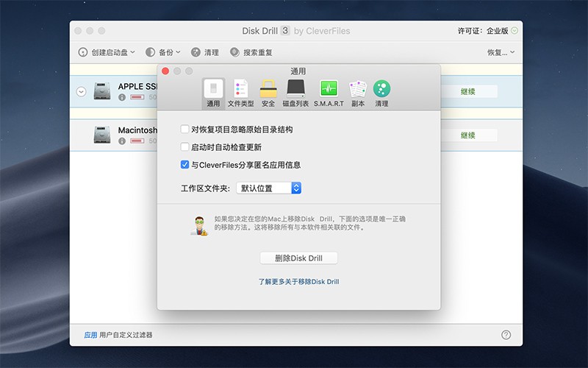Open the 恢复... dropdown in the main window
This screenshot has width=588, height=368.
click(501, 52)
